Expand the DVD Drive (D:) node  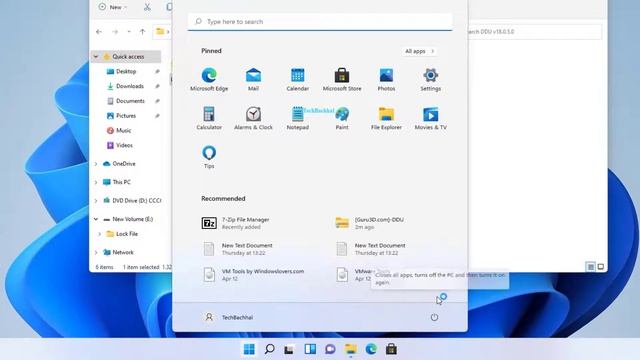[96, 201]
